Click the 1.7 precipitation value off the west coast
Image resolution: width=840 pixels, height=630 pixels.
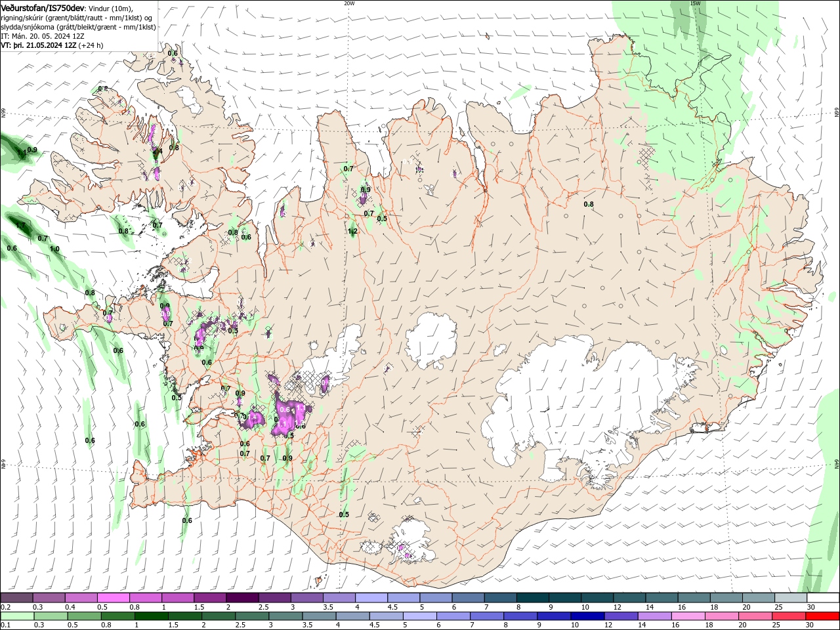[x=20, y=225]
